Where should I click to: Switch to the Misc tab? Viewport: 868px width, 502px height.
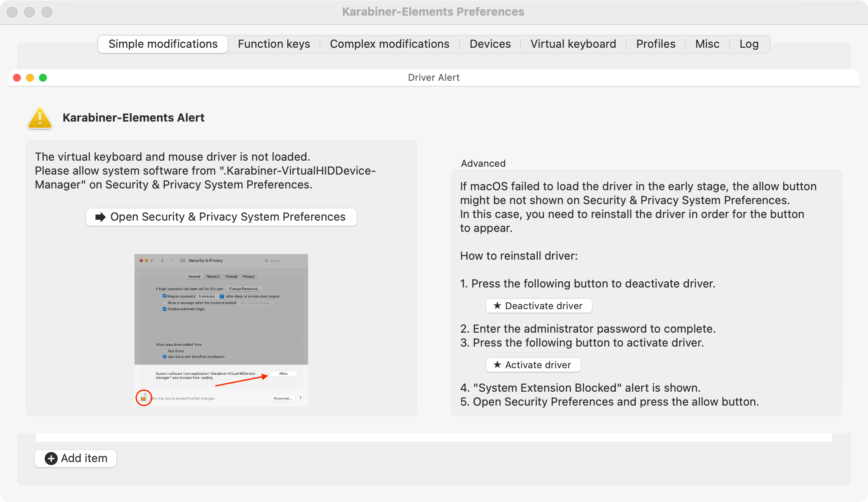pos(707,44)
